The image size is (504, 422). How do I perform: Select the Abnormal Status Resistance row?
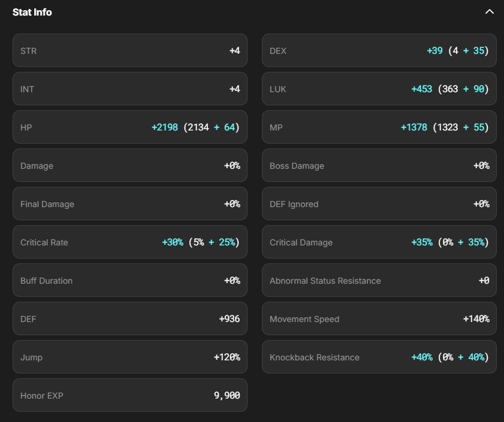click(379, 281)
